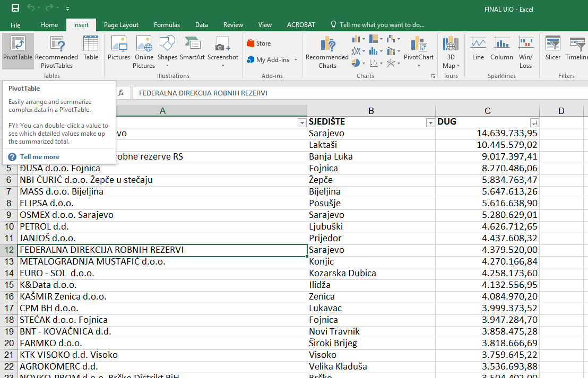Insert a Win/Loss sparkline

coord(526,52)
